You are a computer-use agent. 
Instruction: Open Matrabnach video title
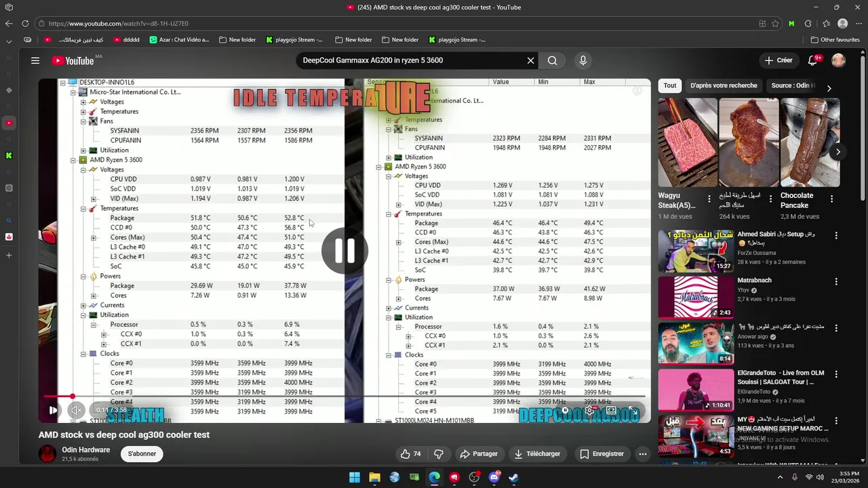(x=754, y=280)
